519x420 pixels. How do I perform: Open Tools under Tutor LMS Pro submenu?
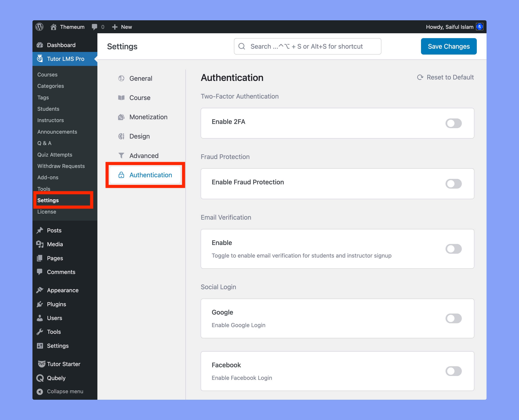point(44,189)
